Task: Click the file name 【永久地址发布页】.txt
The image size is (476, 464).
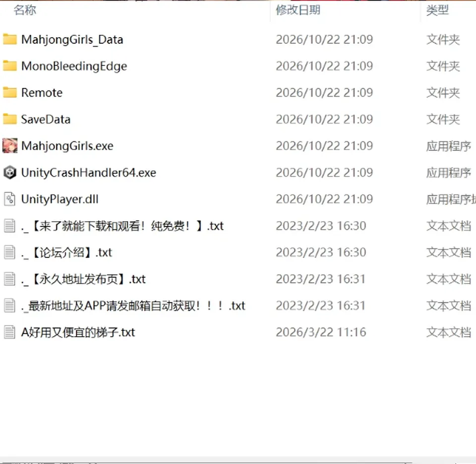Action: point(83,279)
